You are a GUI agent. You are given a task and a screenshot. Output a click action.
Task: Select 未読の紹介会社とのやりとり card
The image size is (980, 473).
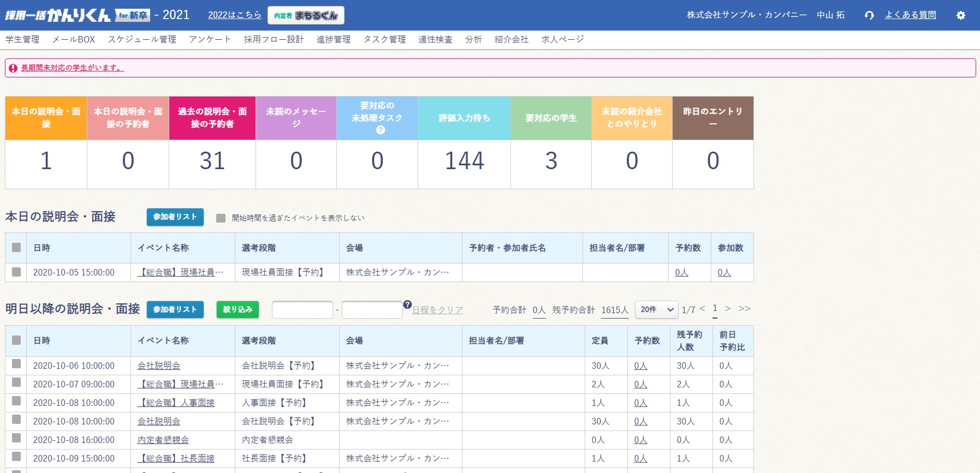click(632, 142)
